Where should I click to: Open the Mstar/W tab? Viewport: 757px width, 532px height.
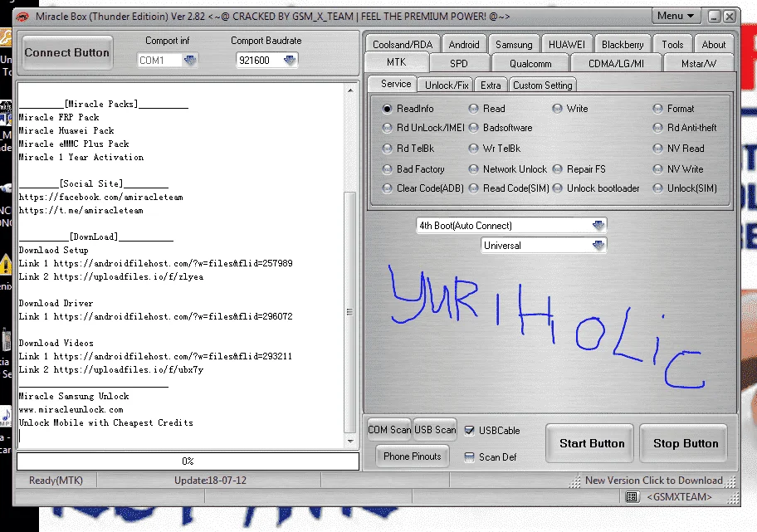point(699,63)
